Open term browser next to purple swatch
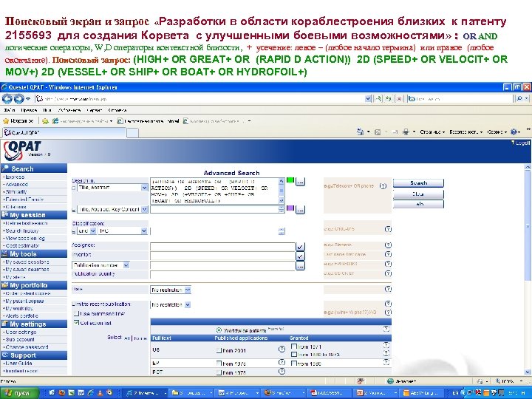 [299, 210]
